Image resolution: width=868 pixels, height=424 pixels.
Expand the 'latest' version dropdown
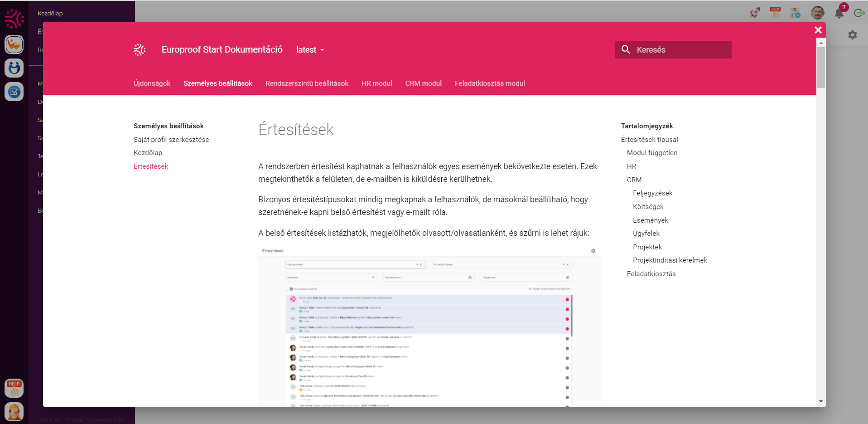click(x=310, y=50)
